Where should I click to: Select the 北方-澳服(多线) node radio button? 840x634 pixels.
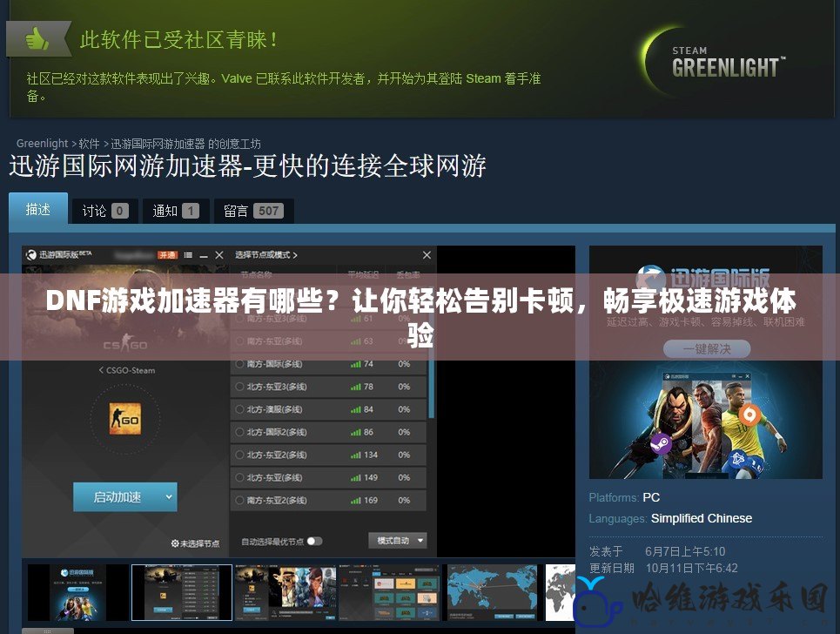[x=239, y=409]
